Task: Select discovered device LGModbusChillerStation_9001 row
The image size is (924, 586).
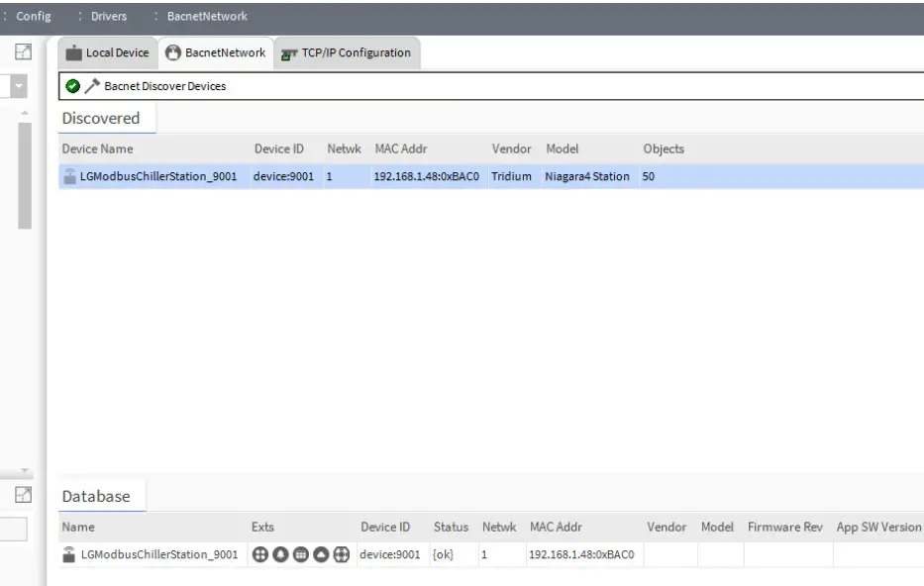Action: pos(491,176)
